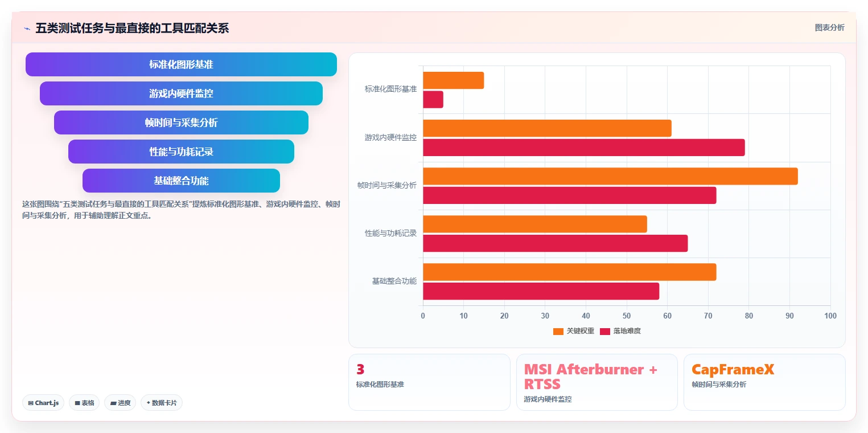Toggle the 落地难度 legend red swatch
This screenshot has height=433, width=868.
(x=604, y=331)
